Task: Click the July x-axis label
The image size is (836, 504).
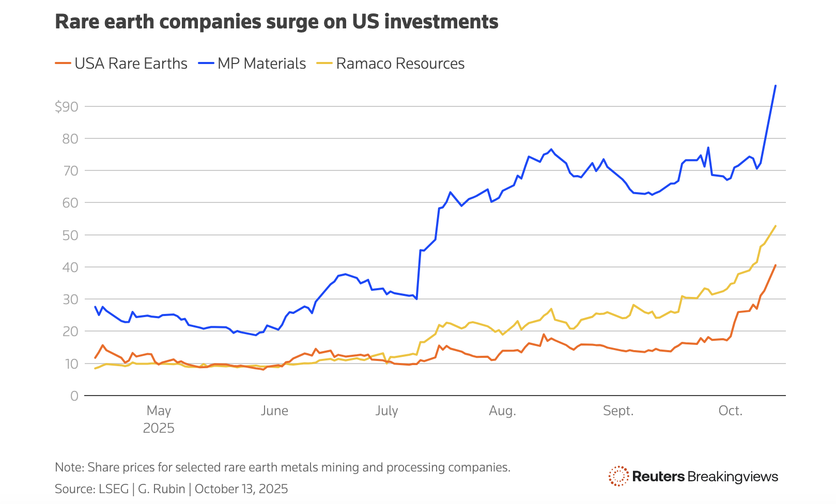Action: [x=386, y=411]
